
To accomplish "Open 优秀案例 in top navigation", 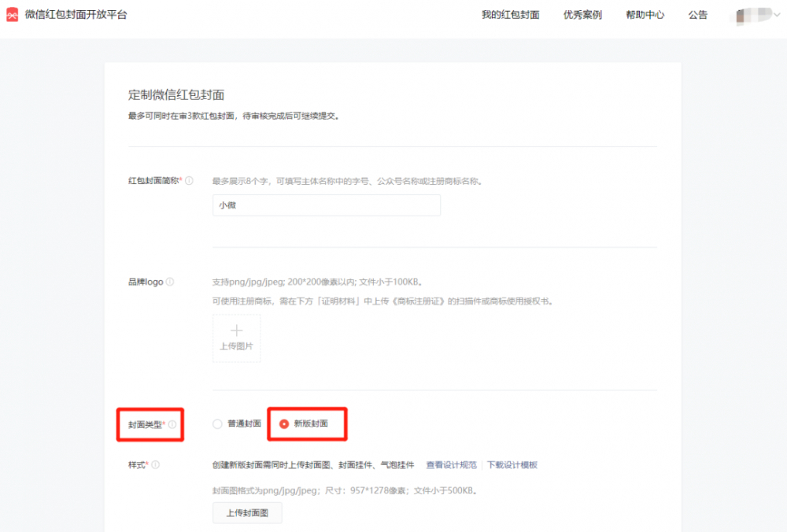I will coord(582,14).
